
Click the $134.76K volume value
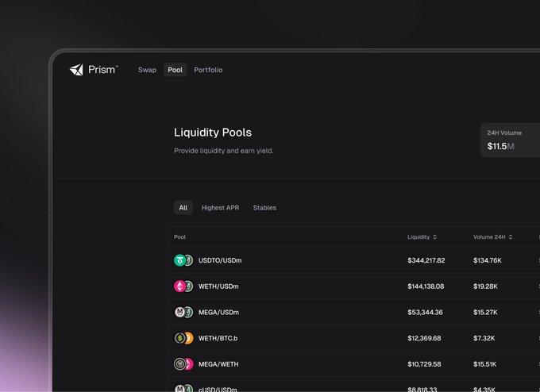[488, 260]
